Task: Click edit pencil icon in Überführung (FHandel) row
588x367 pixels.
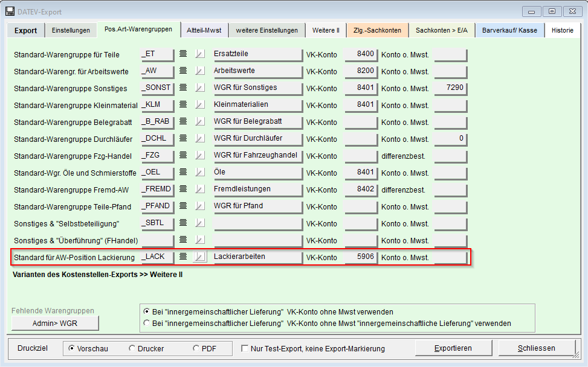Action: [200, 240]
